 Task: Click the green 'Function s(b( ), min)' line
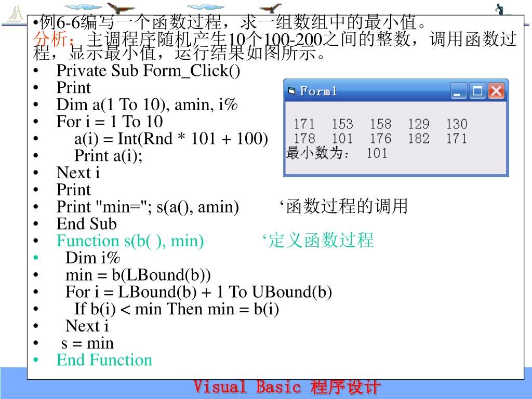coord(130,241)
